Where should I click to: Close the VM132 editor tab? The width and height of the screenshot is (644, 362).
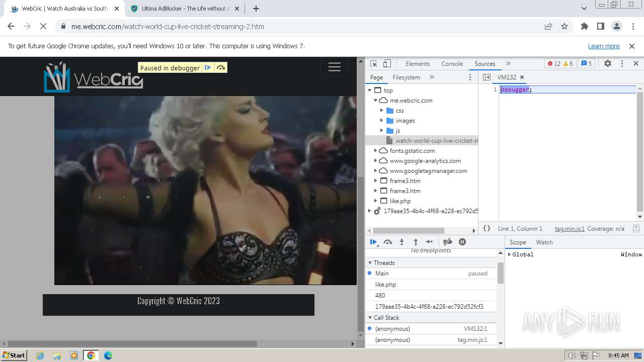[x=522, y=77]
